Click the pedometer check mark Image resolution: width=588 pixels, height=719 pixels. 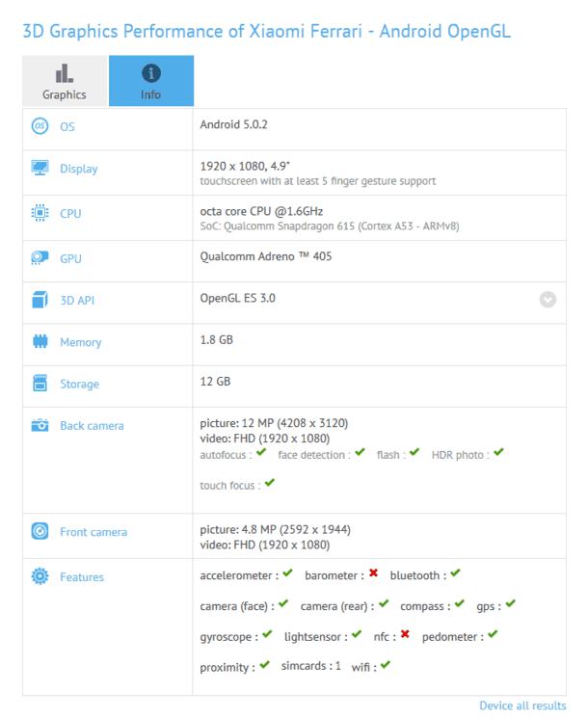493,634
